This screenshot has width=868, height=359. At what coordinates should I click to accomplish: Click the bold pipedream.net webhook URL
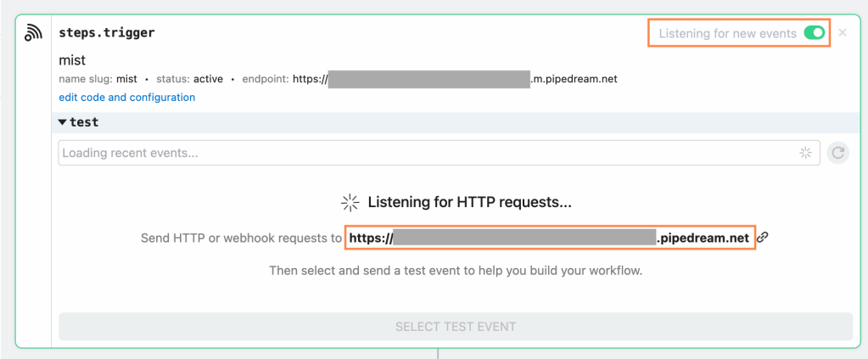(x=549, y=238)
